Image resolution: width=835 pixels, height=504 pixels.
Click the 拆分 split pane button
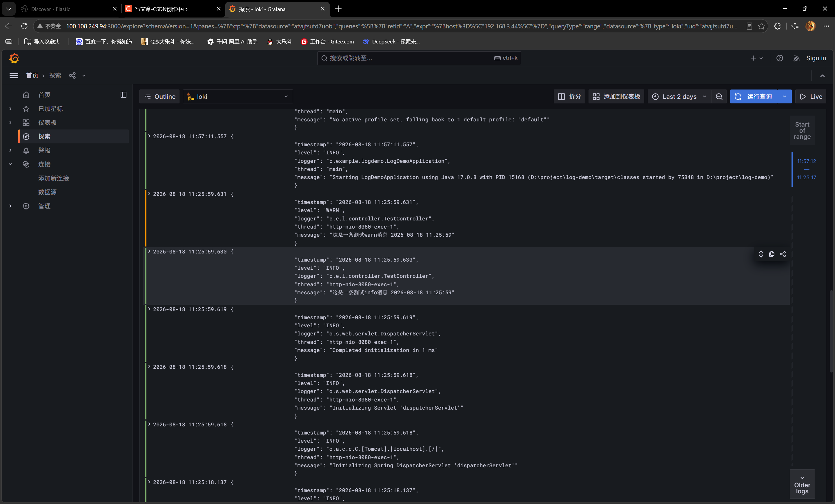(x=569, y=96)
